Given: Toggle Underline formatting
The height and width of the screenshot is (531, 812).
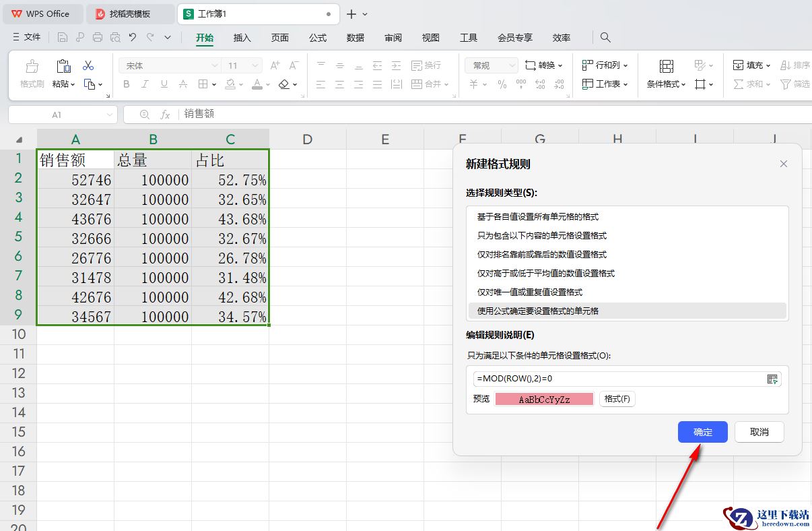Looking at the screenshot, I should pos(164,84).
